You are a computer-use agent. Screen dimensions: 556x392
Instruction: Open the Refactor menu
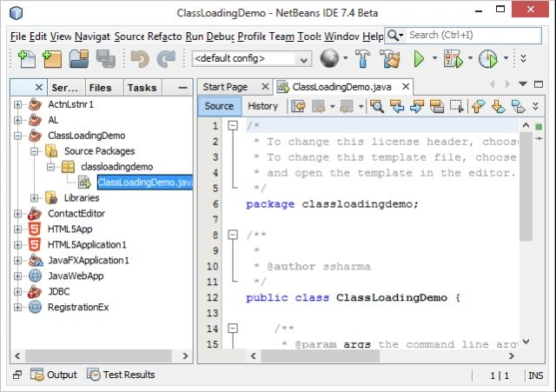pos(164,37)
